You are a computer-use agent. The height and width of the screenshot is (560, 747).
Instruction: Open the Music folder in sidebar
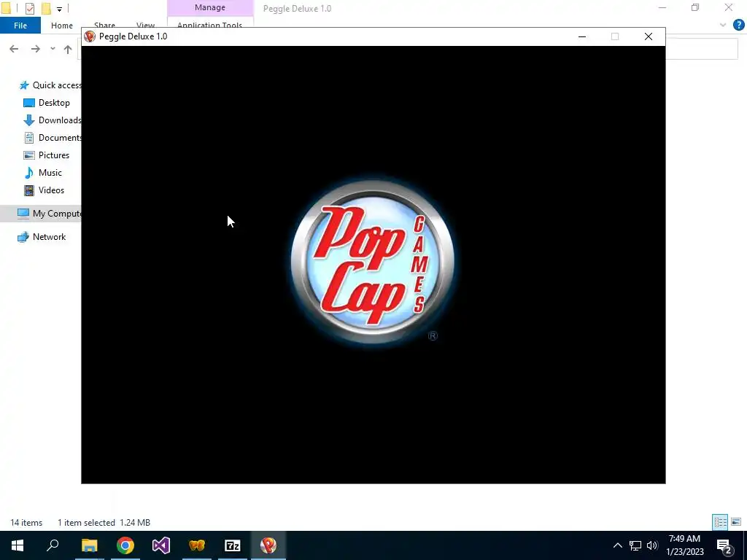[x=43, y=173]
